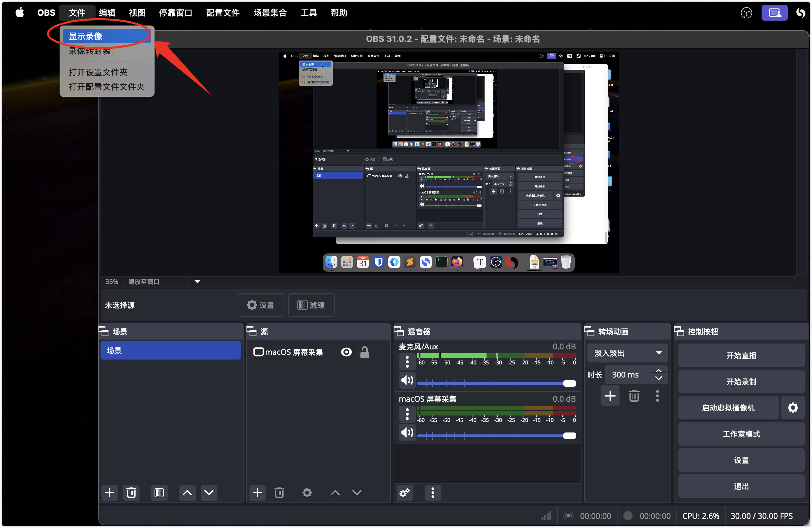Open advanced audio properties gears icon

tap(405, 493)
